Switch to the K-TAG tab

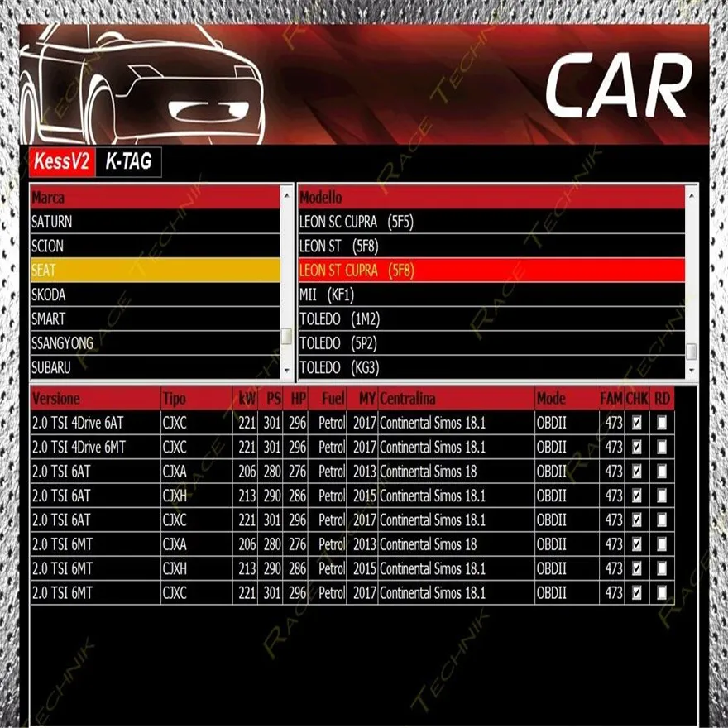128,161
